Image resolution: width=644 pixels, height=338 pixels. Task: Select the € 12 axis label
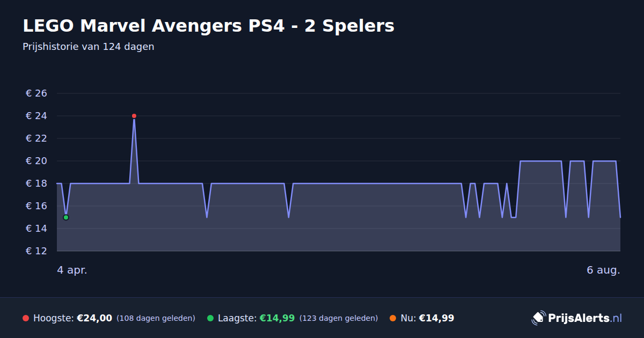[36, 251]
